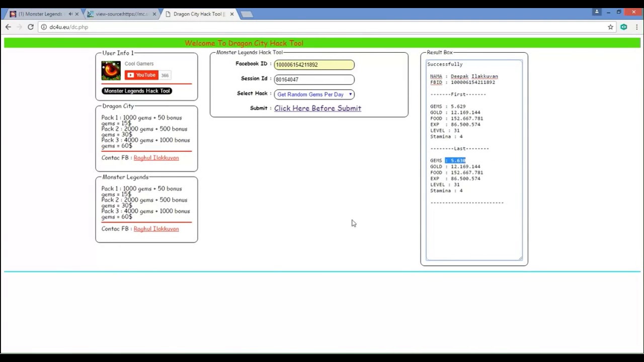This screenshot has height=362, width=644.
Task: Close the view-source tab
Action: 154,14
